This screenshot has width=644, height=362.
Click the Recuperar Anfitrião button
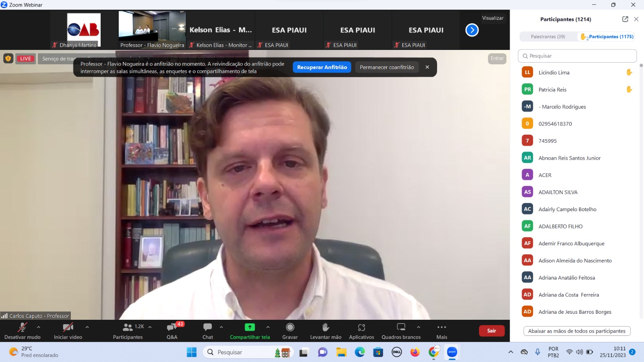pos(322,67)
